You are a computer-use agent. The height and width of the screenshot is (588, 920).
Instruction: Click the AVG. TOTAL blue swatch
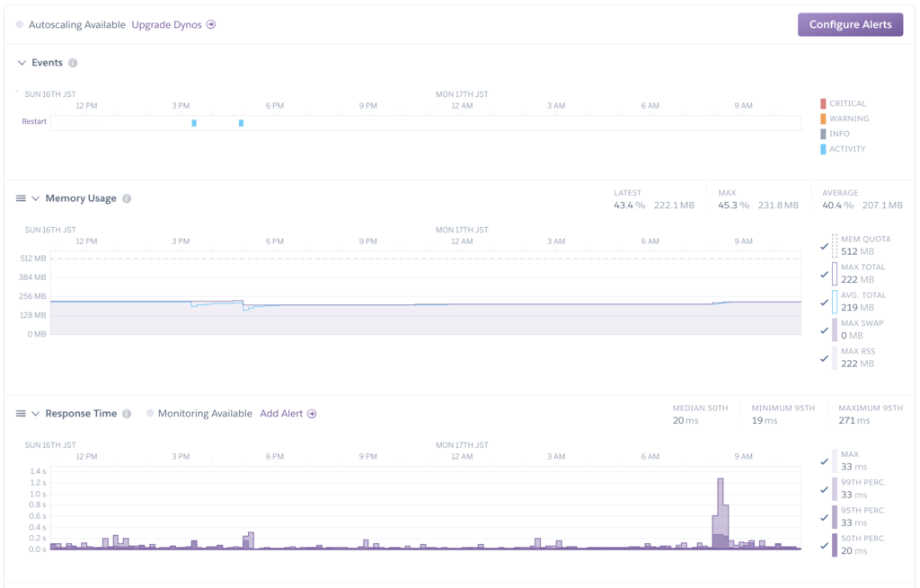click(835, 302)
